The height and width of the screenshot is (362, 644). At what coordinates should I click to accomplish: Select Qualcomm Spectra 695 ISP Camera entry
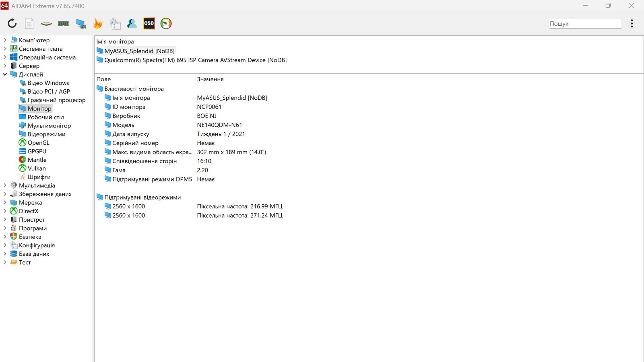(x=196, y=60)
